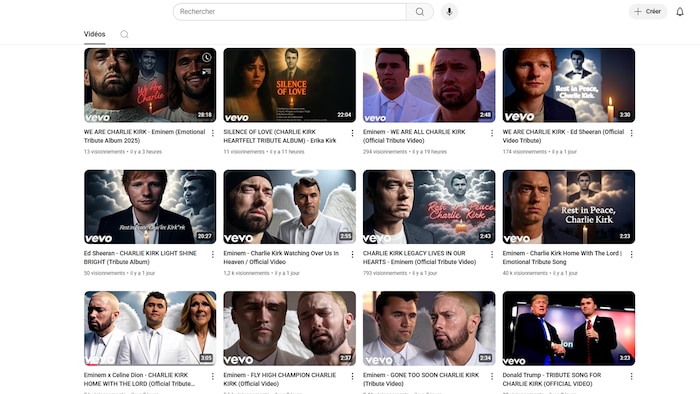Play the 2:37 Fly High Champion thumbnail

point(290,328)
